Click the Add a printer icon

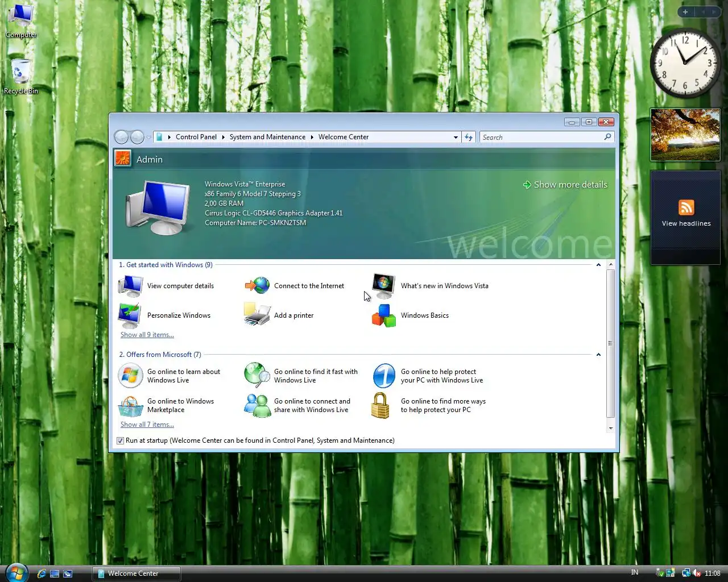(257, 314)
